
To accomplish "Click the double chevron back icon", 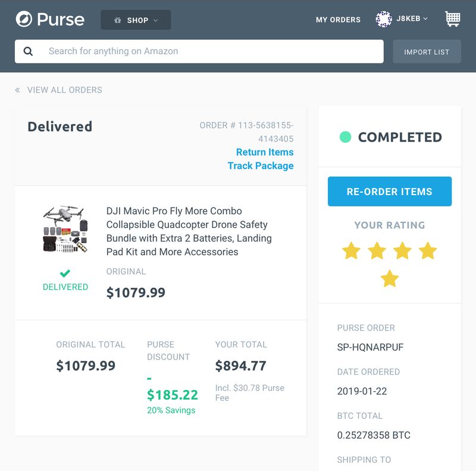I will coord(18,90).
